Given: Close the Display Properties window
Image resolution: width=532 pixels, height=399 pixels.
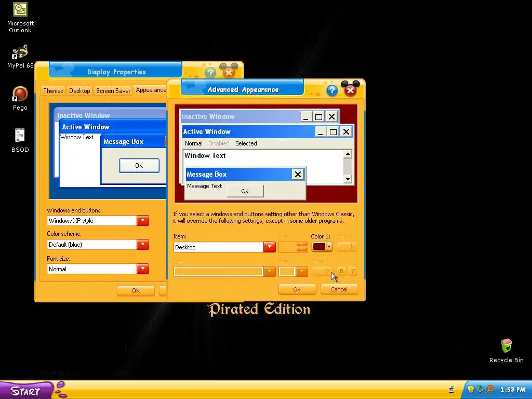Looking at the screenshot, I should click(229, 72).
